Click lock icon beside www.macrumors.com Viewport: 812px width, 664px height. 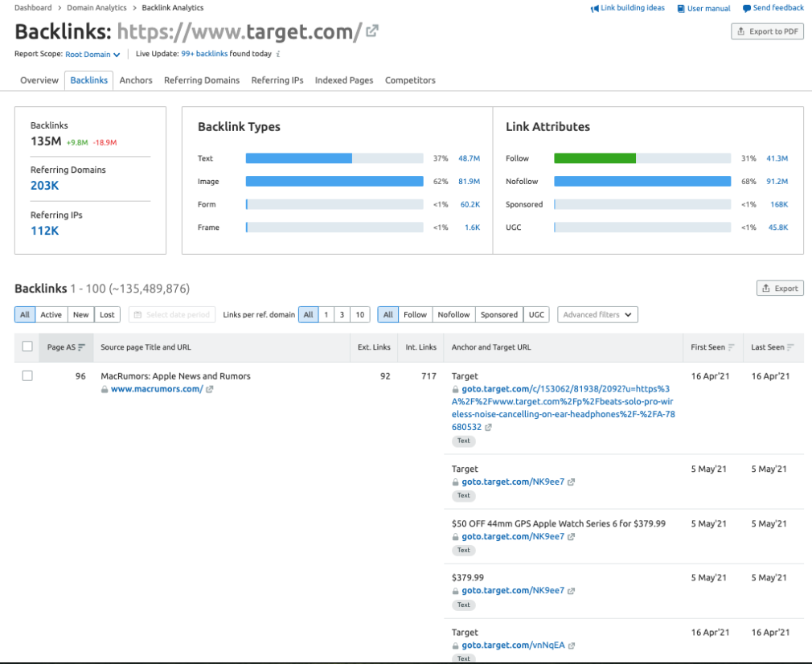(105, 389)
